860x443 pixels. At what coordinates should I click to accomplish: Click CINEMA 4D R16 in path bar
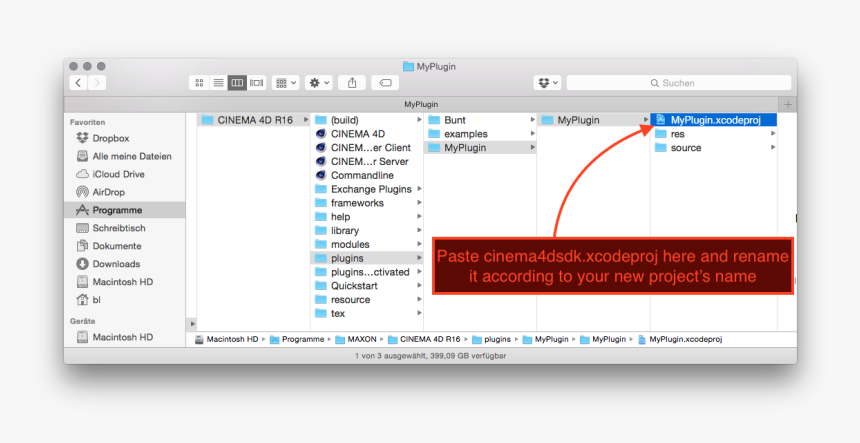(x=424, y=339)
